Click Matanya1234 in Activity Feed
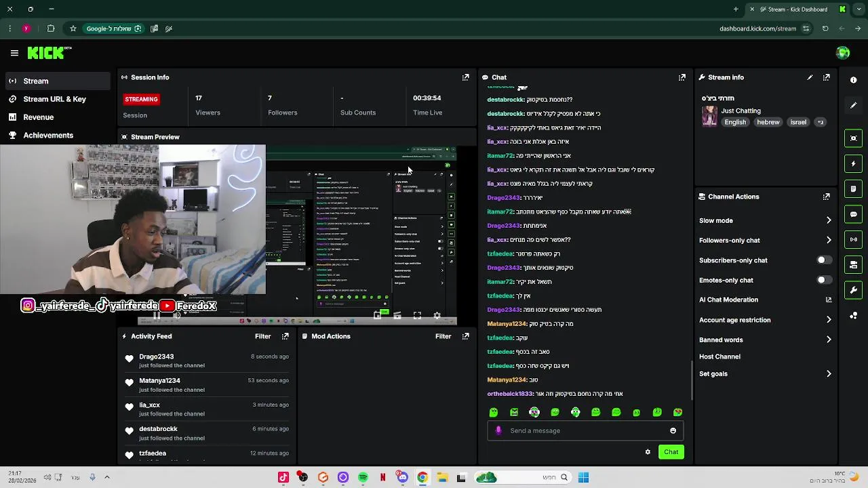 point(159,381)
